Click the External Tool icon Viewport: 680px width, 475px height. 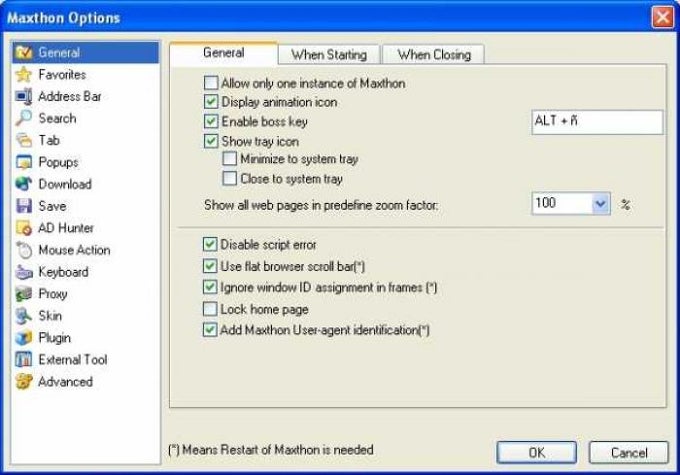click(24, 360)
